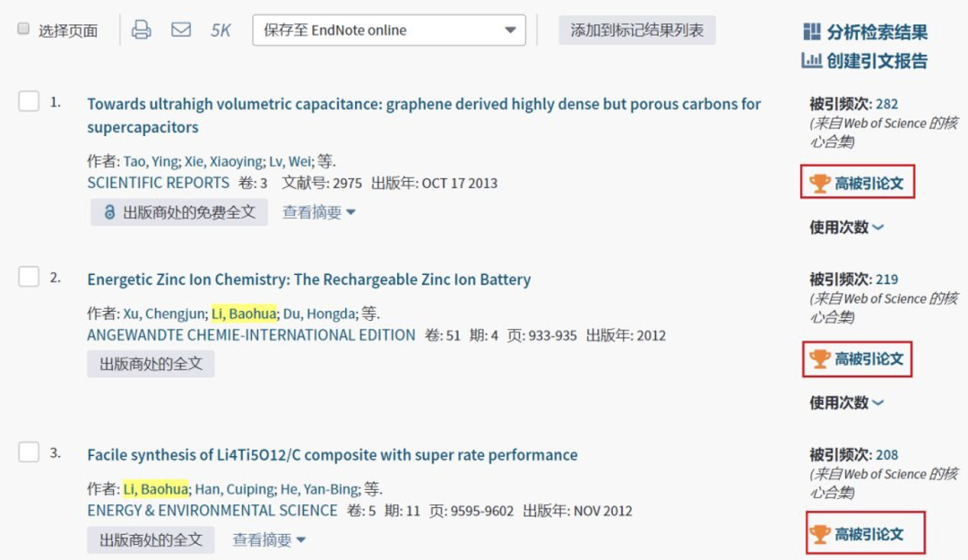
Task: Open journal Energy & Environmental Science link
Action: point(212,511)
